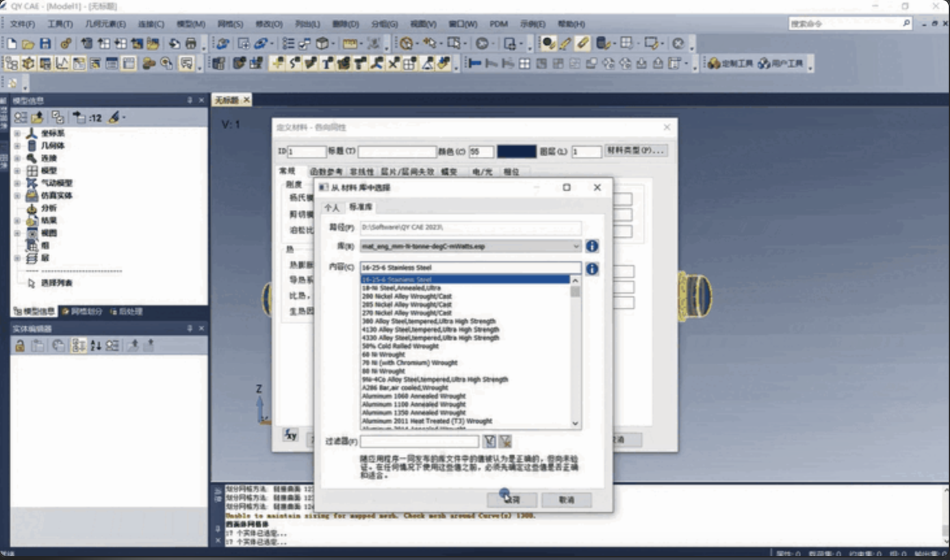Screen dimensions: 950x560
Task: Expand the 气动模型 tree node
Action: [x=18, y=183]
